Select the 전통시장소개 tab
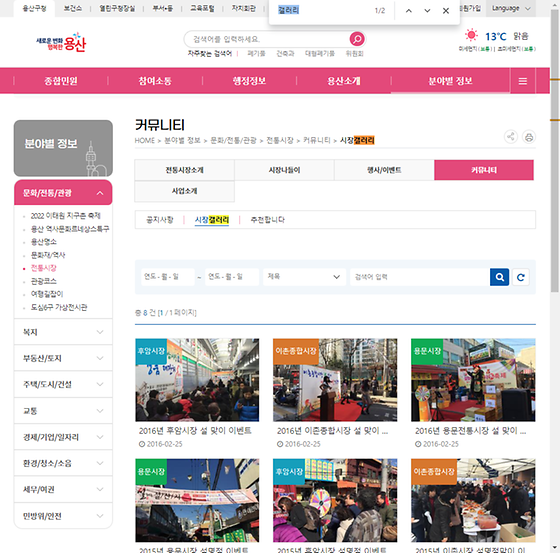 pos(184,170)
